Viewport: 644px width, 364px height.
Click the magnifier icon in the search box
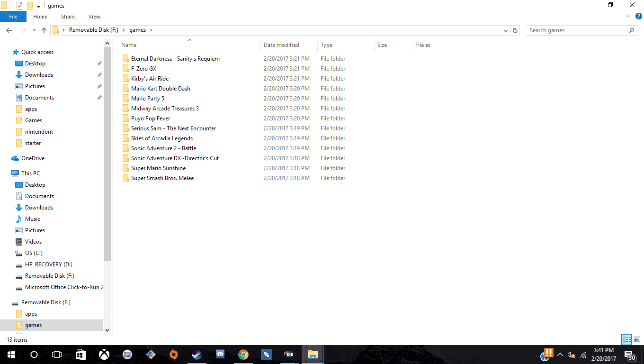[x=632, y=30]
